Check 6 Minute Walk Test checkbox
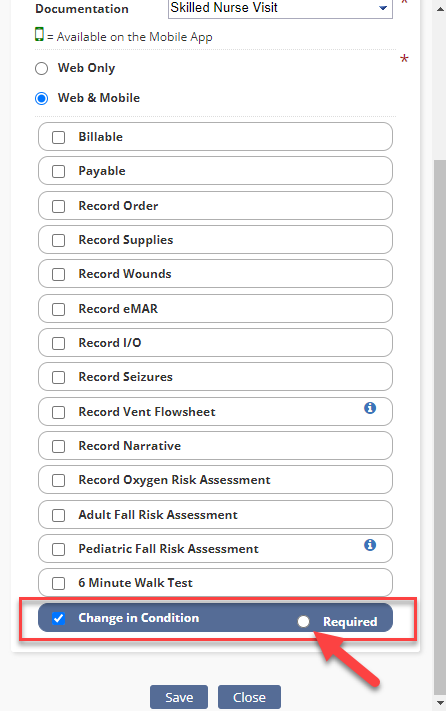The image size is (446, 711). tap(58, 583)
